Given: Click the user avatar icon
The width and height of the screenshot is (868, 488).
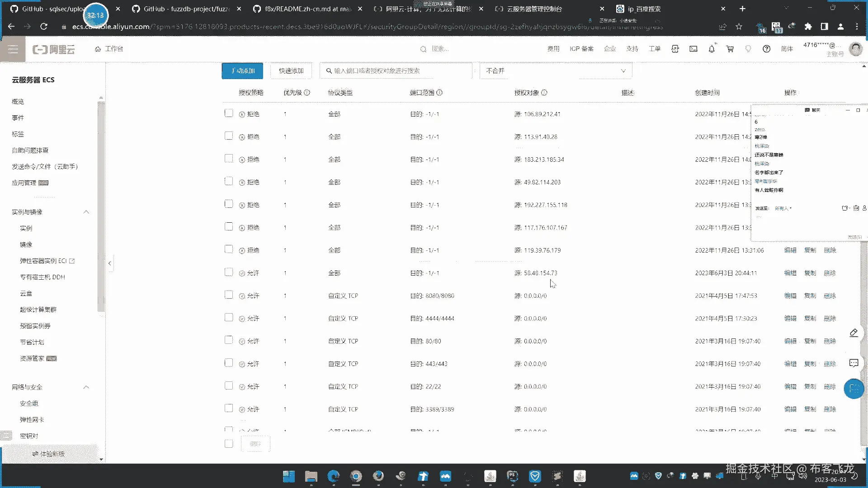Looking at the screenshot, I should pyautogui.click(x=855, y=49).
